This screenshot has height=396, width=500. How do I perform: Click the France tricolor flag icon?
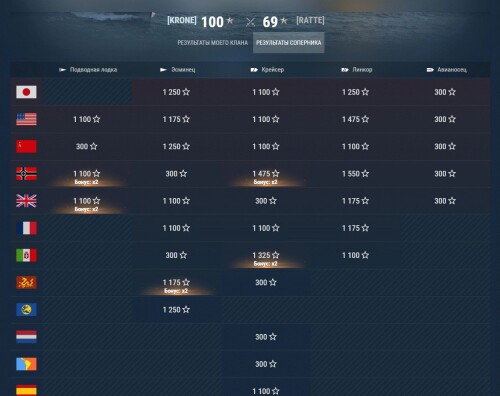(x=26, y=228)
